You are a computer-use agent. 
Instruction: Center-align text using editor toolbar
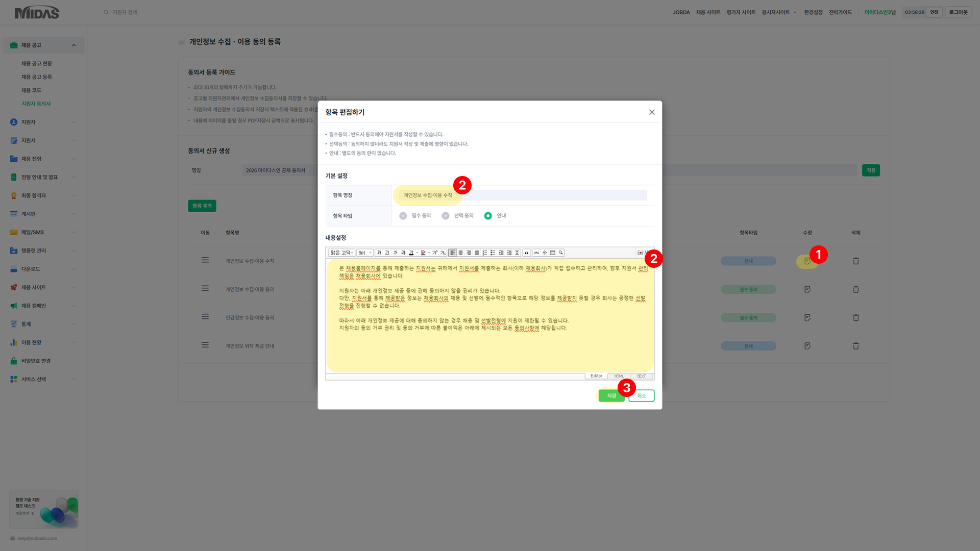tap(460, 253)
